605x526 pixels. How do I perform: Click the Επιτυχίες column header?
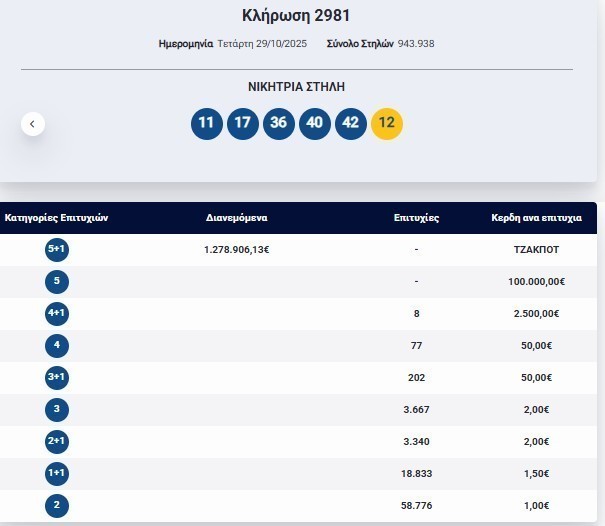[416, 218]
